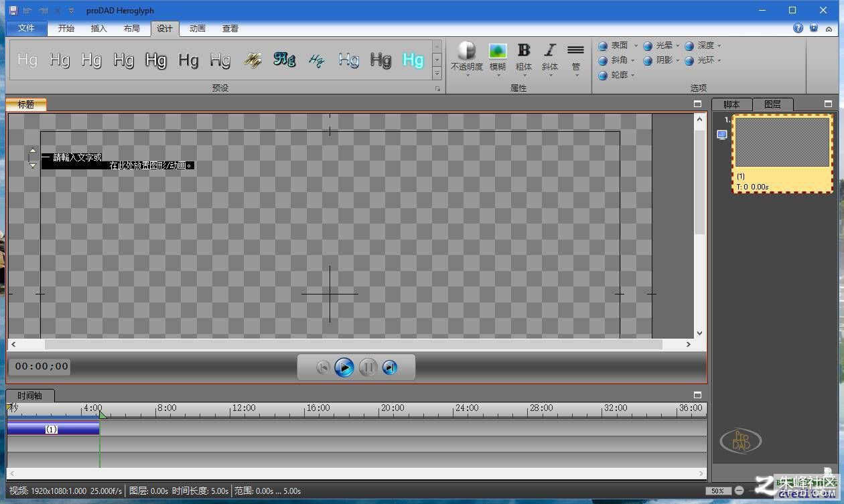The width and height of the screenshot is (844, 504).
Task: Select the 图层 layers panel tab
Action: coord(772,104)
